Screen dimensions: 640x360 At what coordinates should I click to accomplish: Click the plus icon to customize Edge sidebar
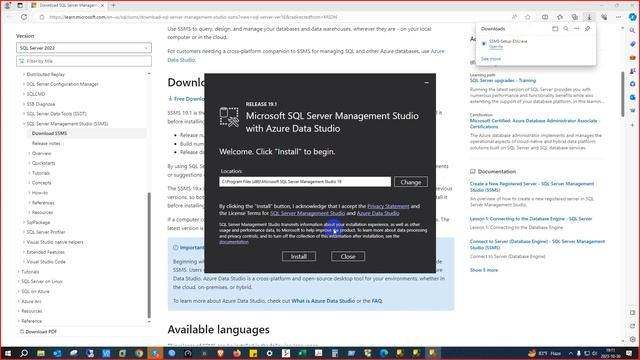click(633, 125)
